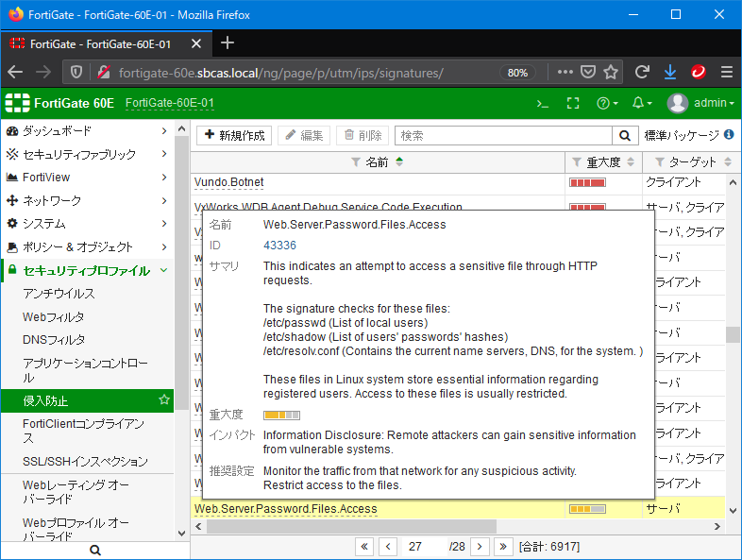The width and height of the screenshot is (742, 560).
Task: Toggle favorite star on 侵入防止
Action: click(x=164, y=399)
